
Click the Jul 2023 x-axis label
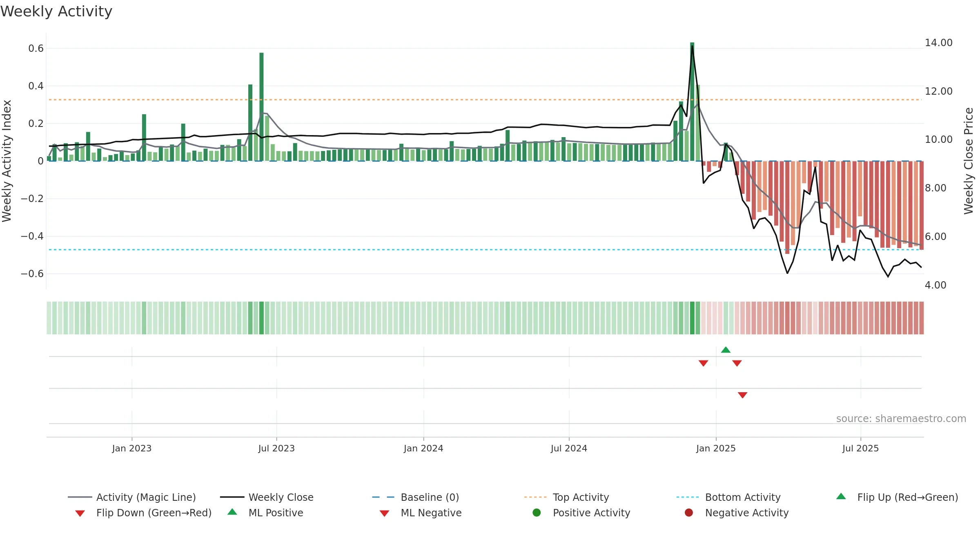[276, 448]
